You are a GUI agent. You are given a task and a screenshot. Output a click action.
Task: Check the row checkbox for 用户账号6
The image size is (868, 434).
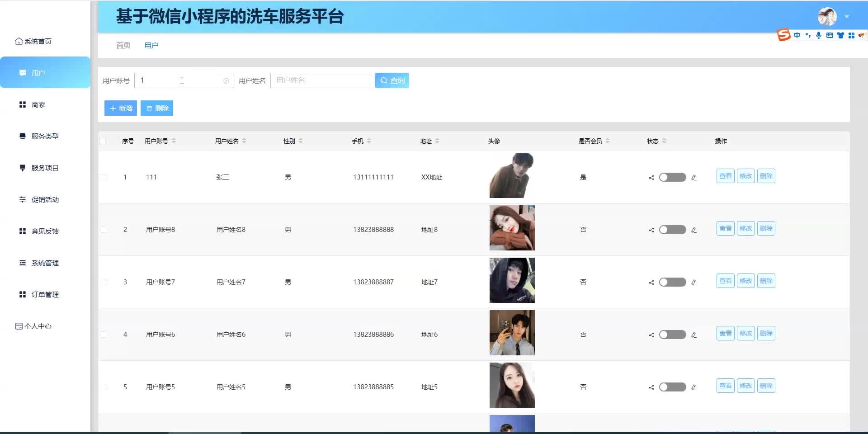104,335
